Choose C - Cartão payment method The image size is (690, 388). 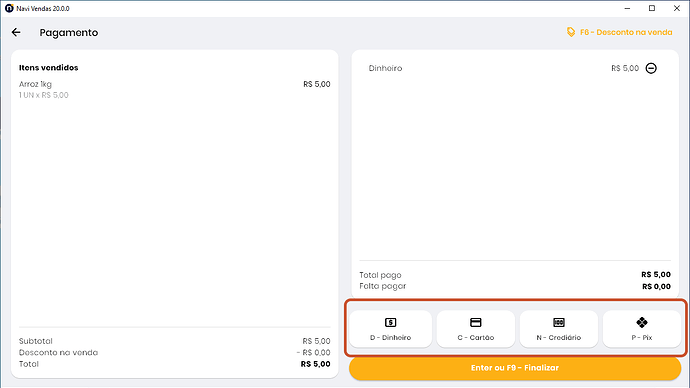476,329
